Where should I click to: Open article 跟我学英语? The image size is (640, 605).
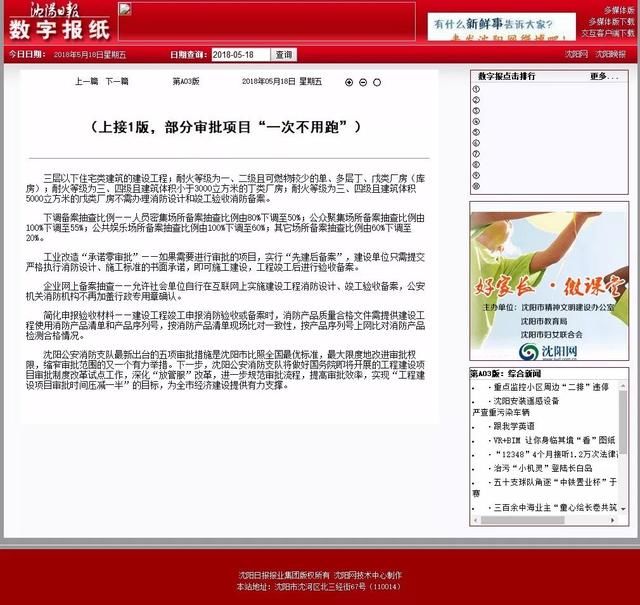pos(514,426)
